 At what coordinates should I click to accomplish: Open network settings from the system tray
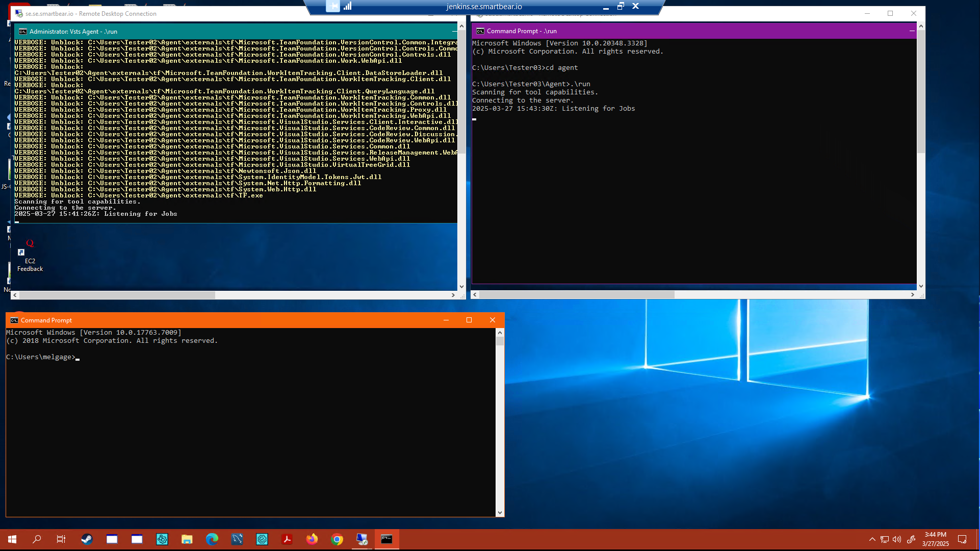pos(884,539)
